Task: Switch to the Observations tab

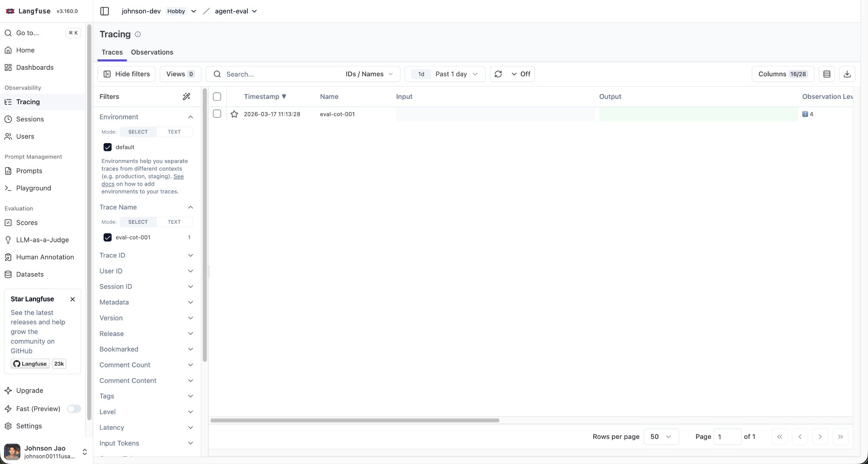Action: click(x=152, y=52)
